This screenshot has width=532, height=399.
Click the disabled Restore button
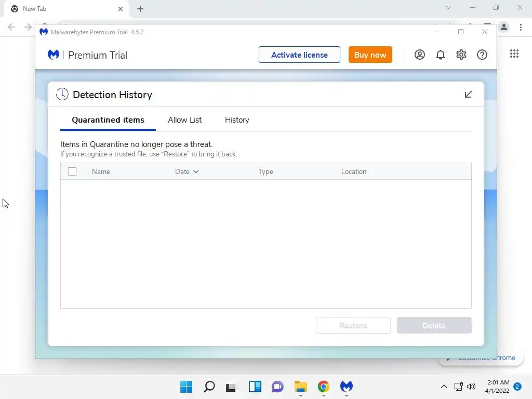tap(353, 325)
